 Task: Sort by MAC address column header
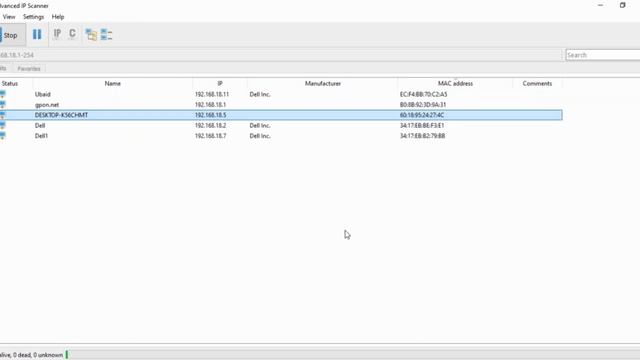(456, 83)
